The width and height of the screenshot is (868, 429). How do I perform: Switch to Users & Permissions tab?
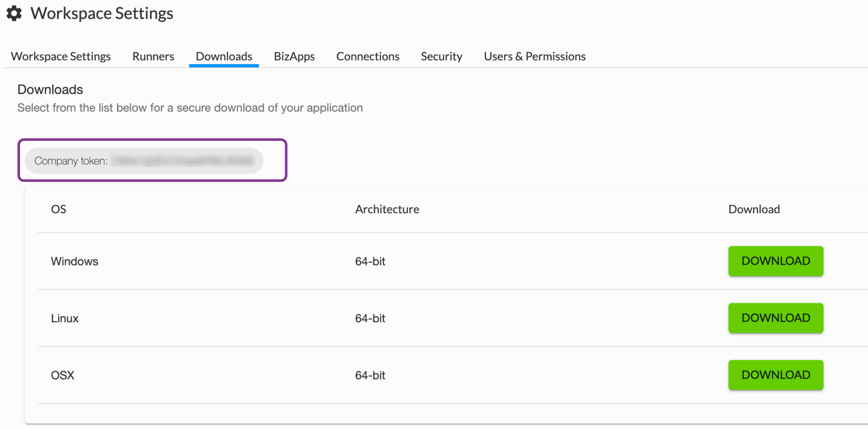[x=535, y=56]
